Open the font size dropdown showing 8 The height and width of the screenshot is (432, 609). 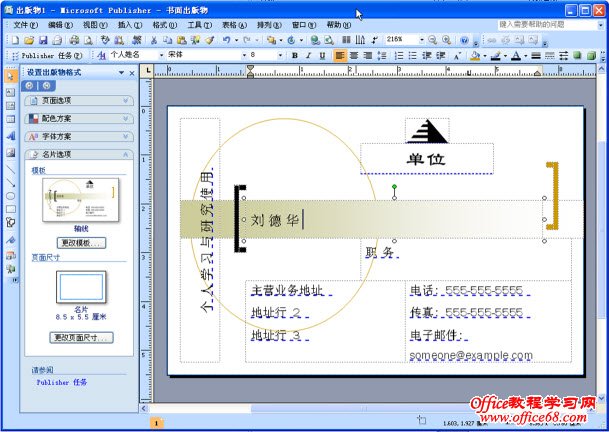click(280, 56)
